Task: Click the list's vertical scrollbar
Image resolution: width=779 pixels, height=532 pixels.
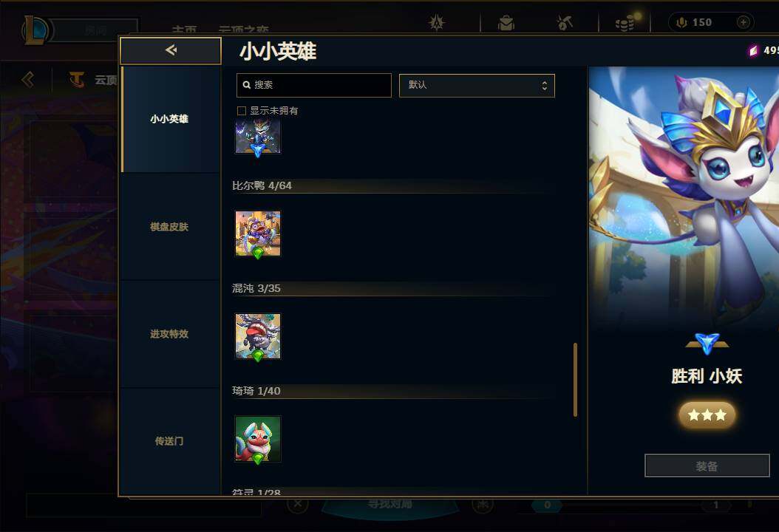Action: pos(575,380)
